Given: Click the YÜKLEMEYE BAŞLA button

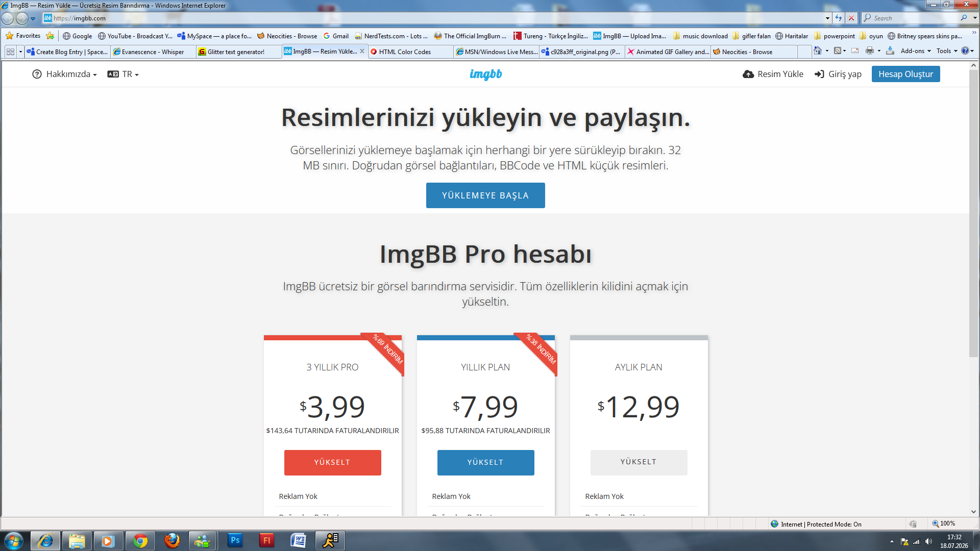Looking at the screenshot, I should click(485, 195).
